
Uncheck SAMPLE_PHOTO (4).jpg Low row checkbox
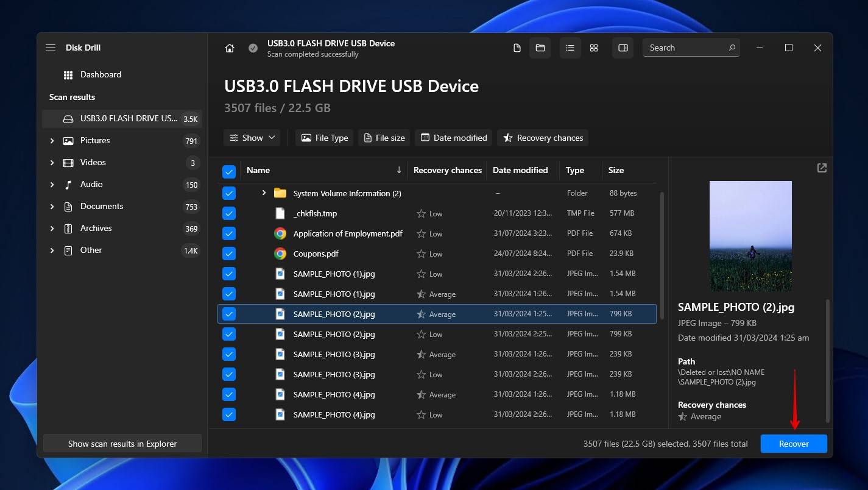[229, 414]
